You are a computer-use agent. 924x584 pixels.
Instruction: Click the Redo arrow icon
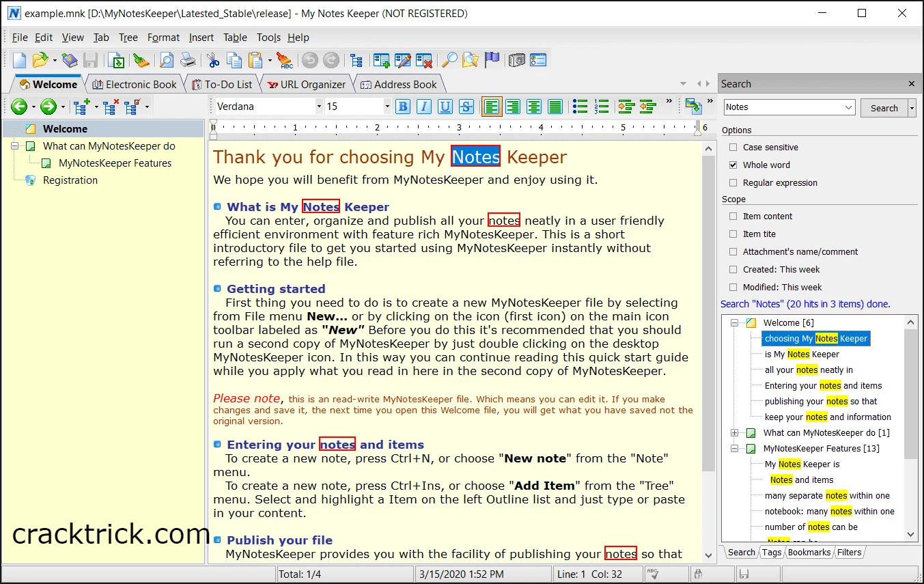click(x=331, y=60)
